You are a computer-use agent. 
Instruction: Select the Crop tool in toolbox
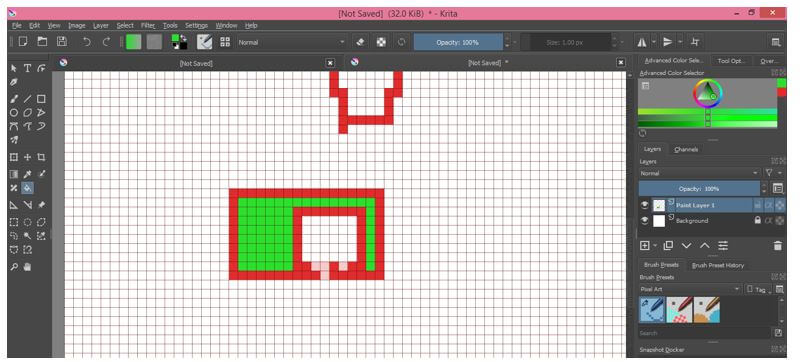coord(41,157)
